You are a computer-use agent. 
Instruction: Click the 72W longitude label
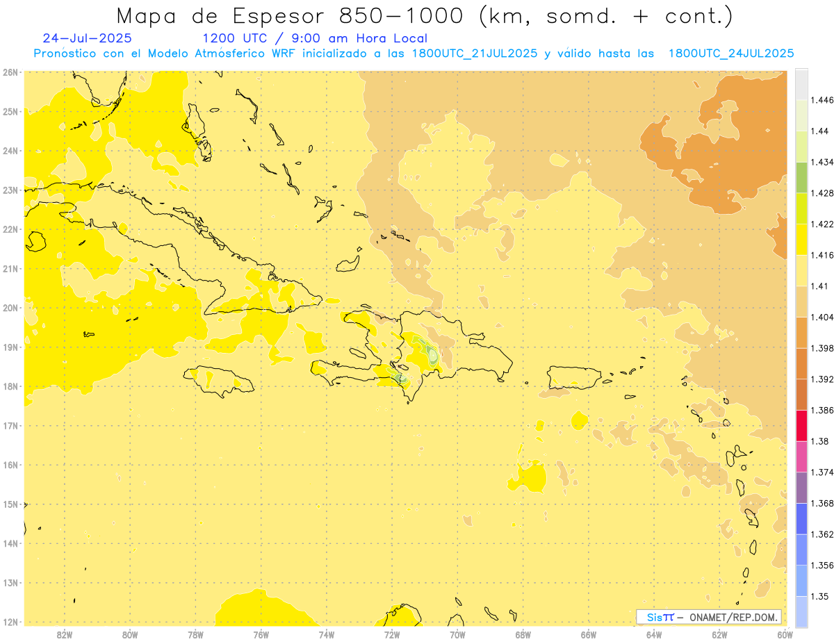pos(392,634)
